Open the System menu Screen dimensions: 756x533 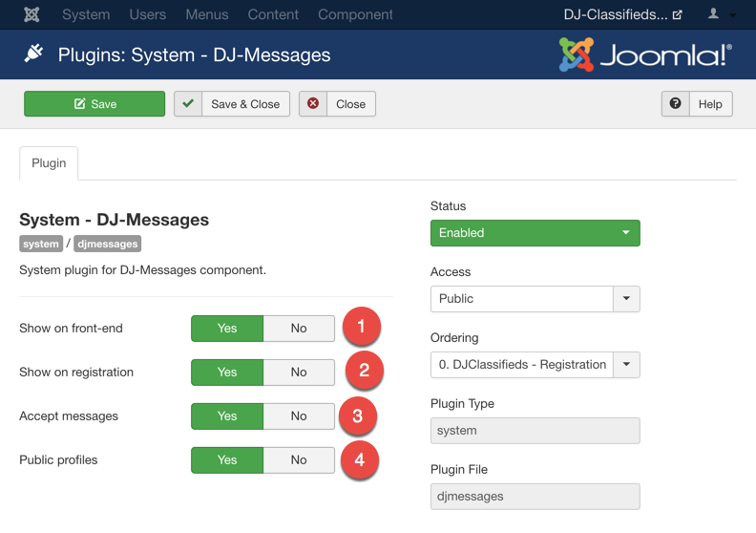tap(86, 14)
